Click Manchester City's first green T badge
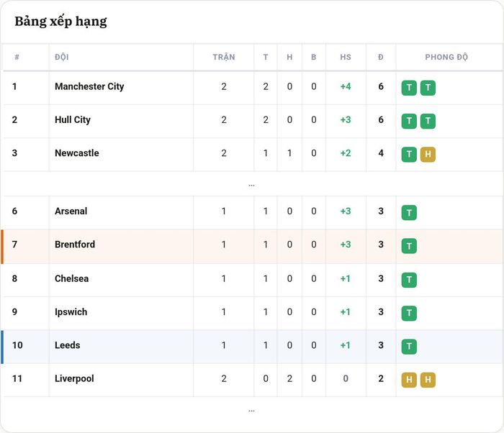504x433 pixels. tap(409, 88)
